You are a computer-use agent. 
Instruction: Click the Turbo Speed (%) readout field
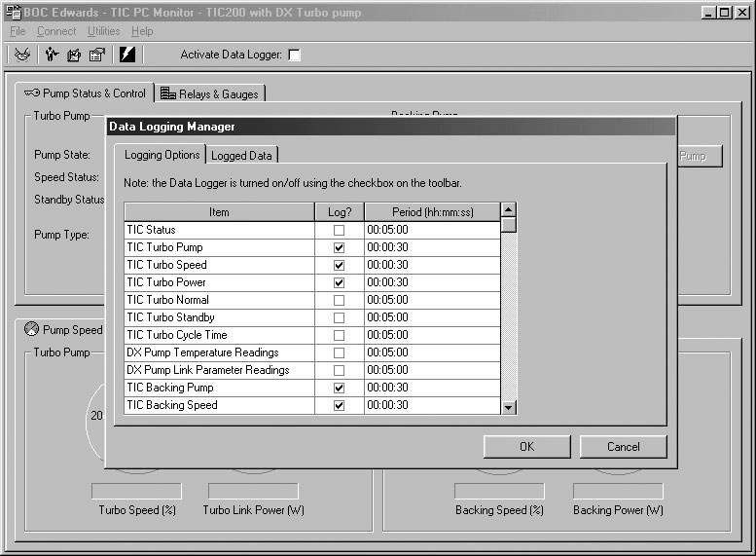click(x=136, y=492)
